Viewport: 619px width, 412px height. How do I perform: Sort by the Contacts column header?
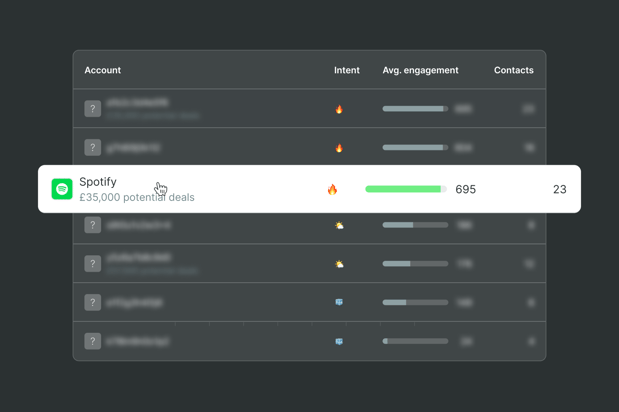pos(513,70)
